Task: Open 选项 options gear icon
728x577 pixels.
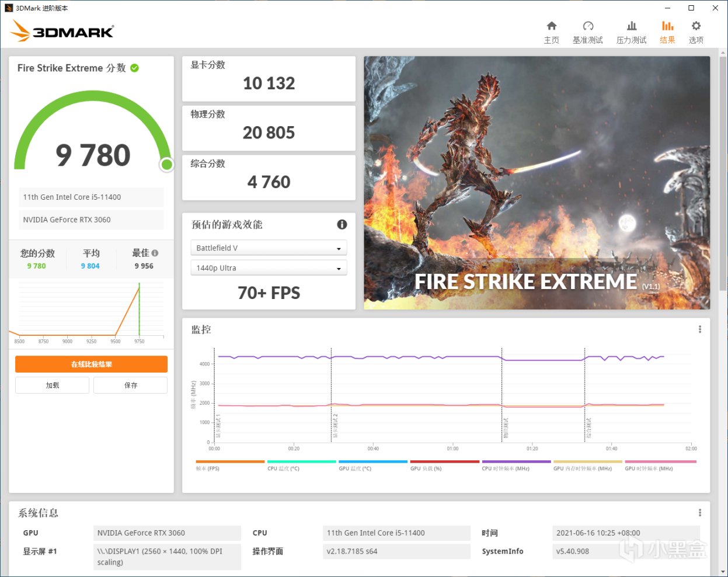Action: [x=696, y=26]
